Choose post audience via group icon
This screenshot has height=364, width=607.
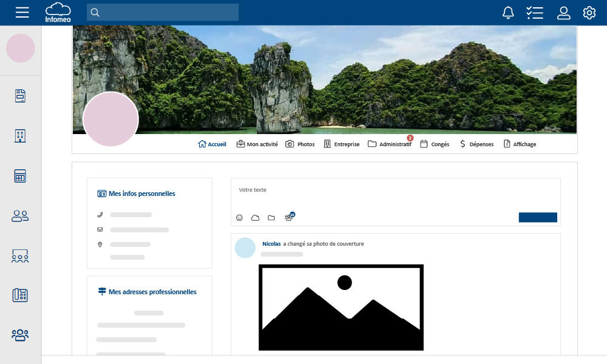click(289, 217)
